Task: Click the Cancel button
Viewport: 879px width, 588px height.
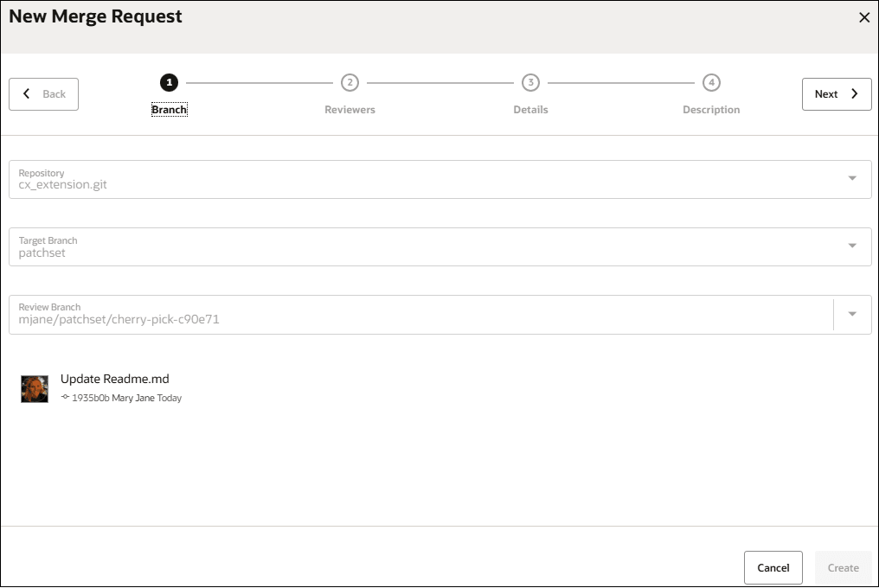Action: click(x=773, y=568)
